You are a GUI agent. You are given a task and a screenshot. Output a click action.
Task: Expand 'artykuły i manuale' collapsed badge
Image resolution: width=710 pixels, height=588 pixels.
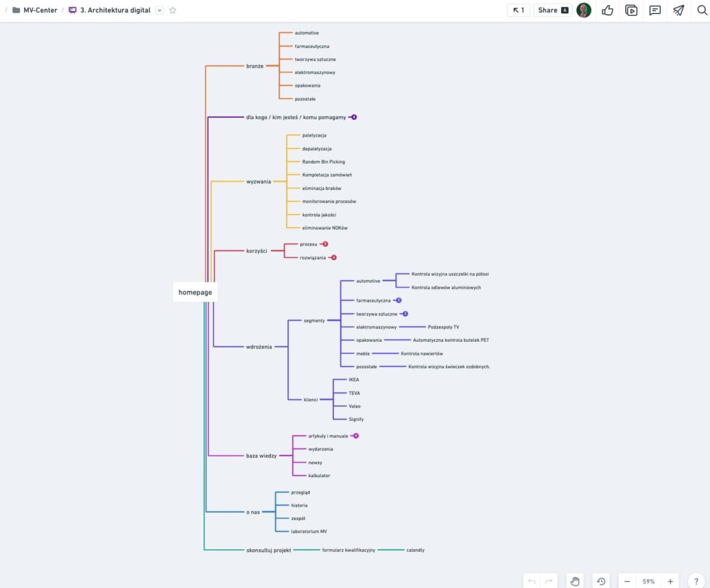[x=356, y=436]
